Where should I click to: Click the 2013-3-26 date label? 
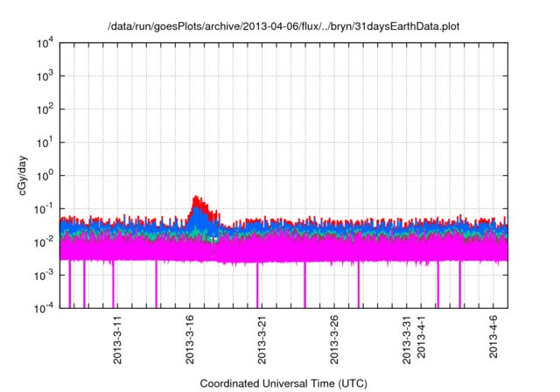click(334, 339)
